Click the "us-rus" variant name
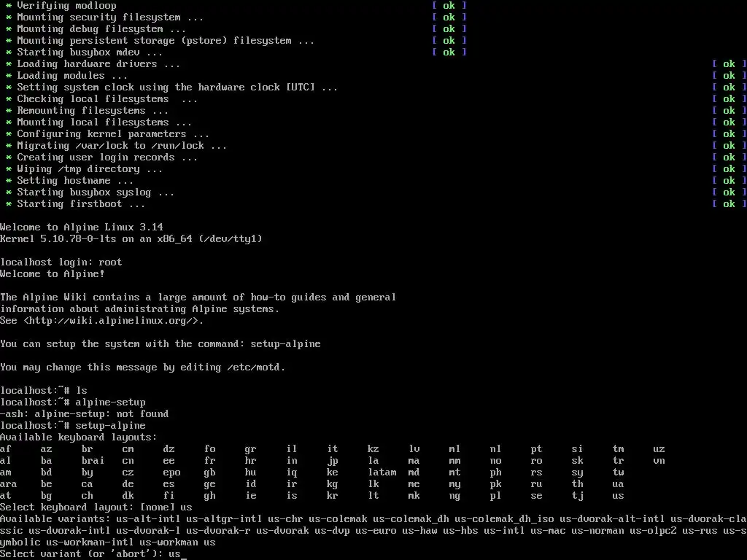Viewport: 747px width, 560px height. (x=700, y=531)
